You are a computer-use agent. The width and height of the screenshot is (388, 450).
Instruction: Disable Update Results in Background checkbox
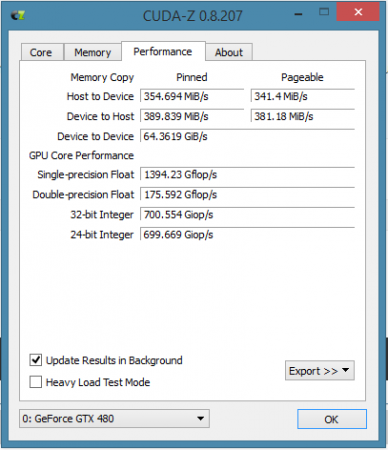(36, 360)
